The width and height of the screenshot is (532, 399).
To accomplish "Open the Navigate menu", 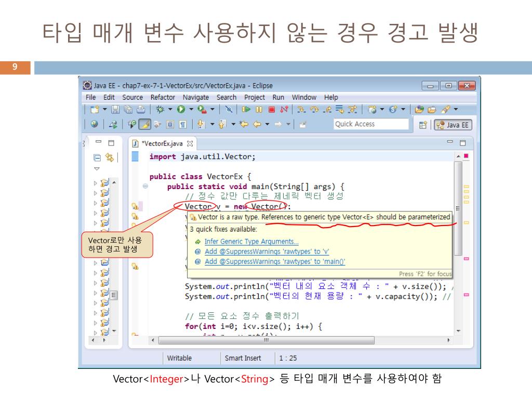I will [196, 97].
